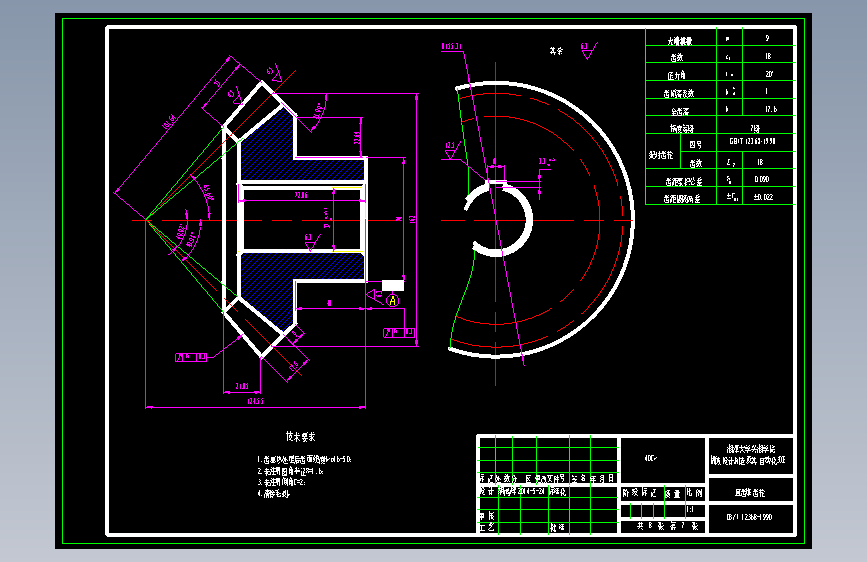Select the 技术要求 heading text
The width and height of the screenshot is (867, 562).
click(x=300, y=436)
